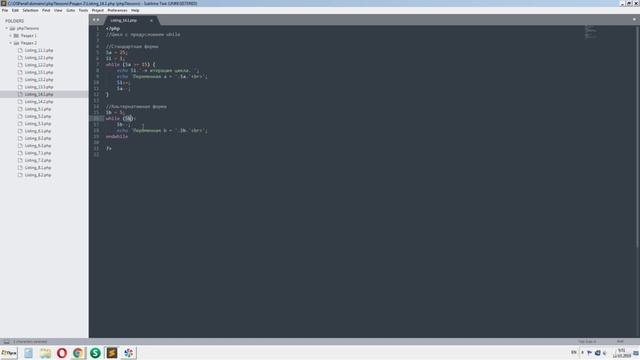Open Listing_6.2.php in the sidebar

pos(38,138)
